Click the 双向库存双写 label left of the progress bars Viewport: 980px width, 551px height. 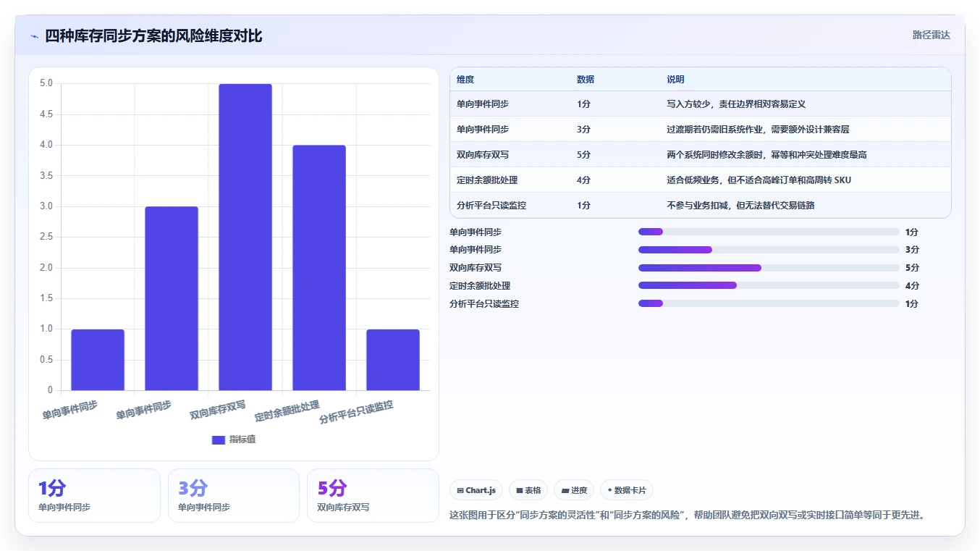point(476,268)
